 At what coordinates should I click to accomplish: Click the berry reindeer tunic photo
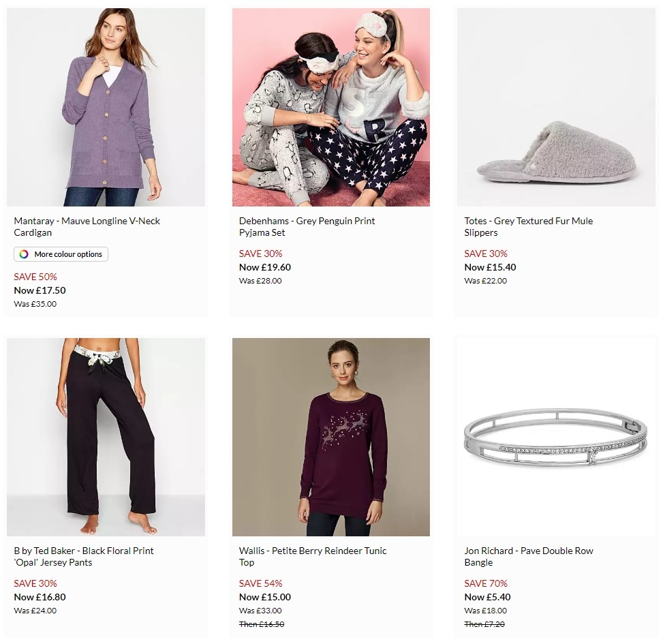click(x=330, y=436)
